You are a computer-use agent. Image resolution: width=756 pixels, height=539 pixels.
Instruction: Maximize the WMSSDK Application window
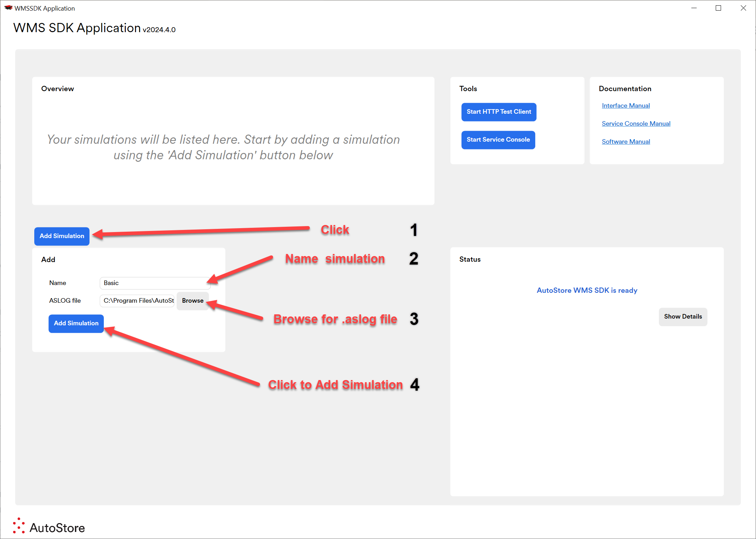click(719, 8)
